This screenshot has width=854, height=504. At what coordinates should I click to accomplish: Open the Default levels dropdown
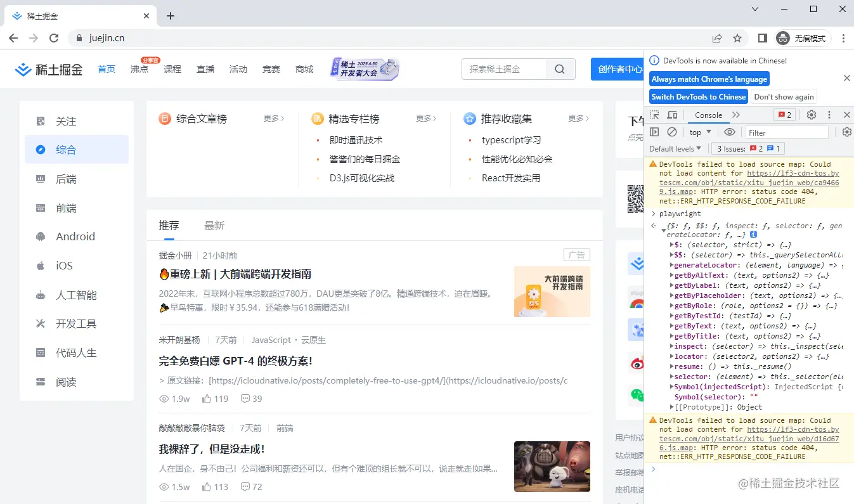click(x=675, y=148)
